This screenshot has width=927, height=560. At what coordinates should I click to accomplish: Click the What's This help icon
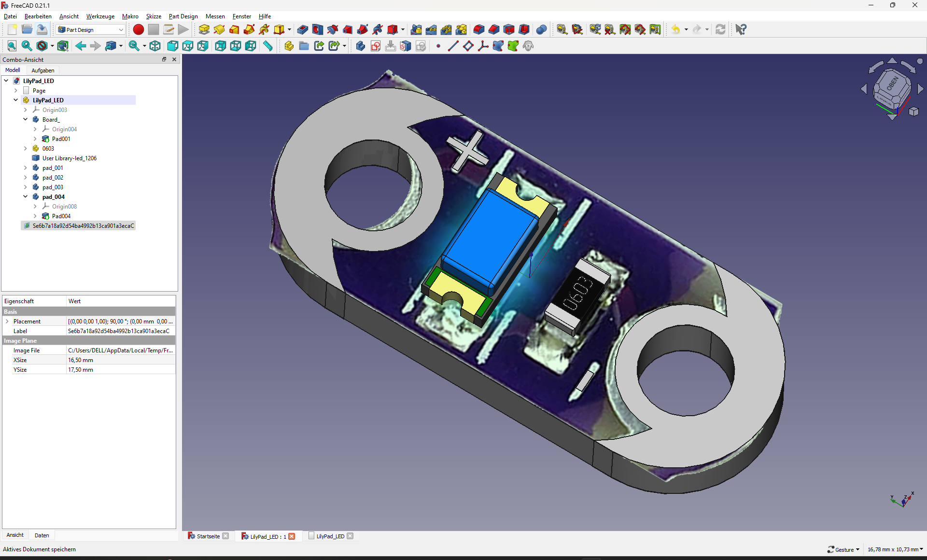pos(741,29)
